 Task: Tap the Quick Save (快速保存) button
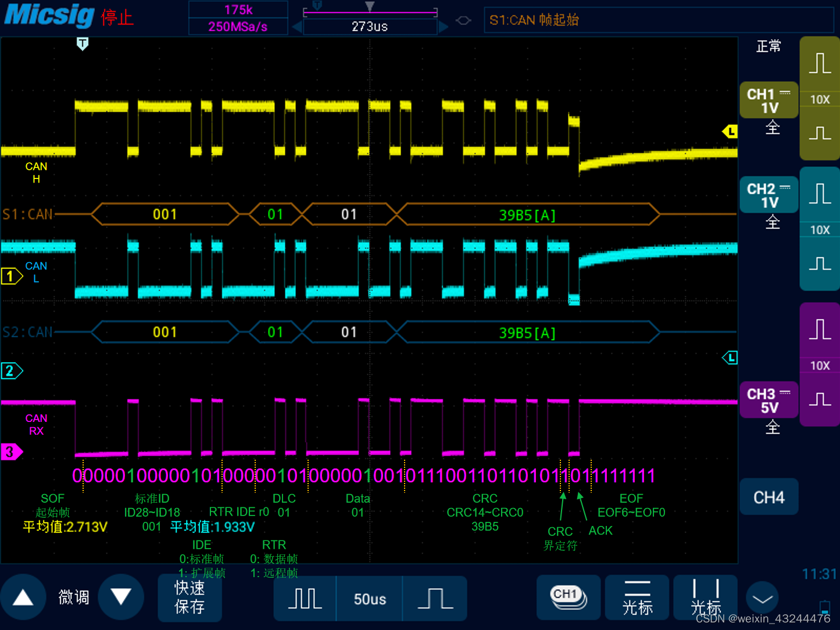[x=190, y=598]
